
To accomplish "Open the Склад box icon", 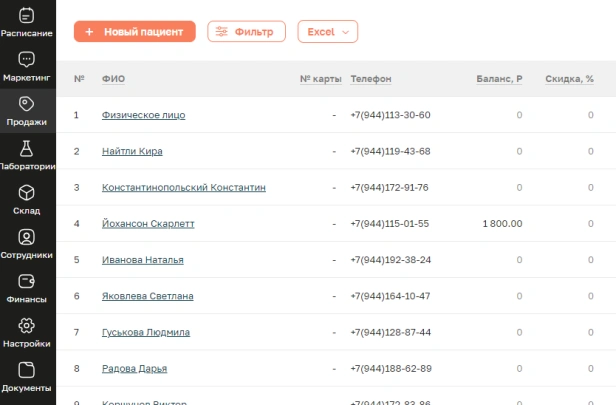I will 27,193.
